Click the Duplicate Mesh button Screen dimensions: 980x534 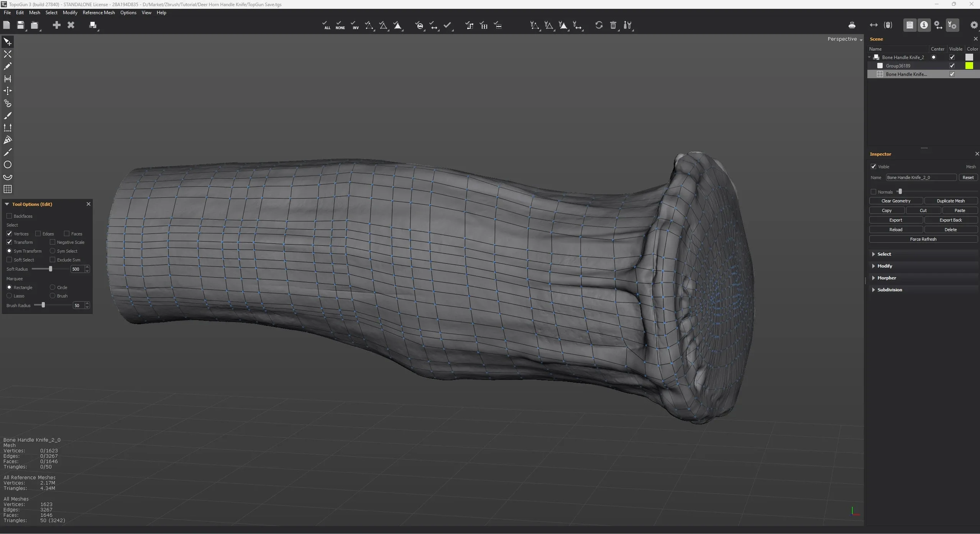[x=950, y=201]
